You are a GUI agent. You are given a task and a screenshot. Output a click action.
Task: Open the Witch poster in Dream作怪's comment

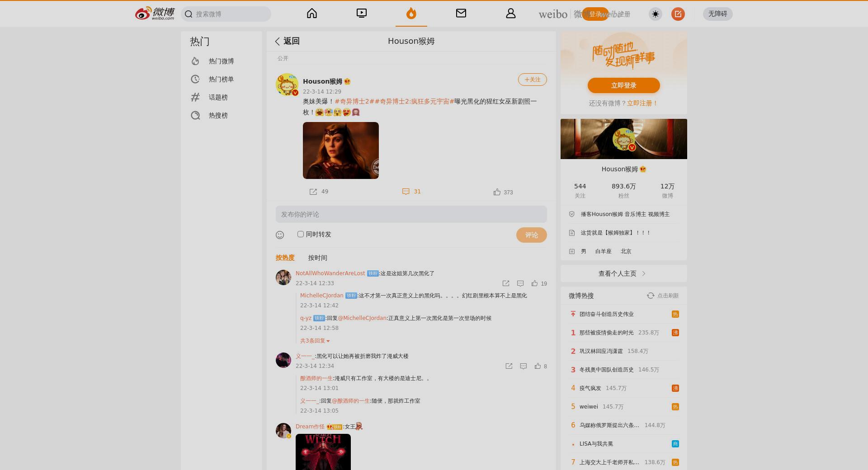pyautogui.click(x=323, y=452)
